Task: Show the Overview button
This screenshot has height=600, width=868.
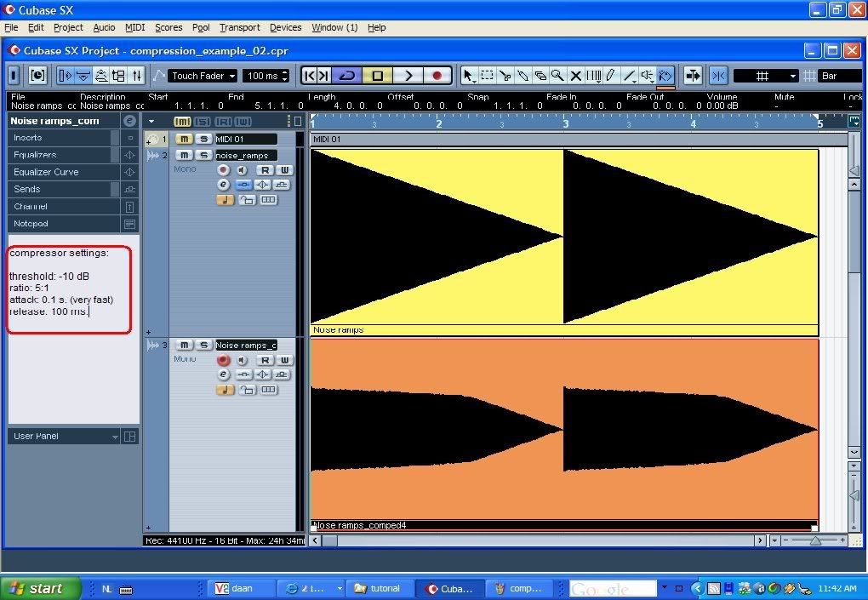Action: click(x=100, y=75)
